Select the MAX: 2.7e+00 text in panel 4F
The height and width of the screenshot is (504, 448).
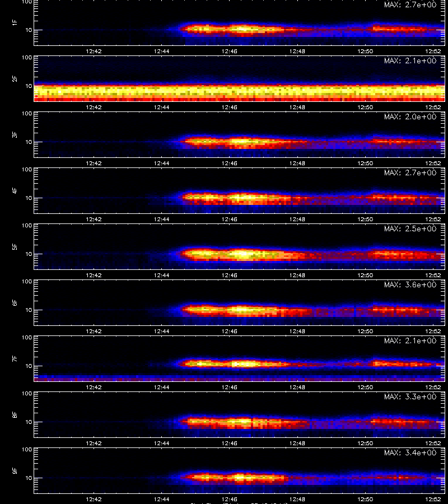click(x=410, y=172)
